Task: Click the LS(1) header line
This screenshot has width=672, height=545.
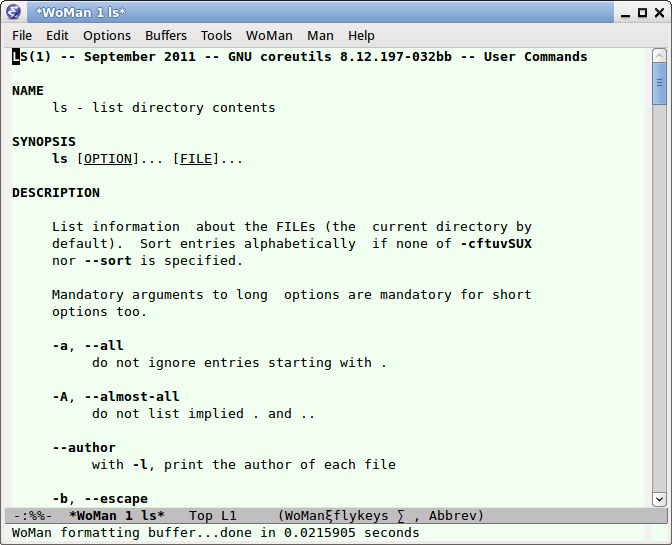Action: click(300, 57)
